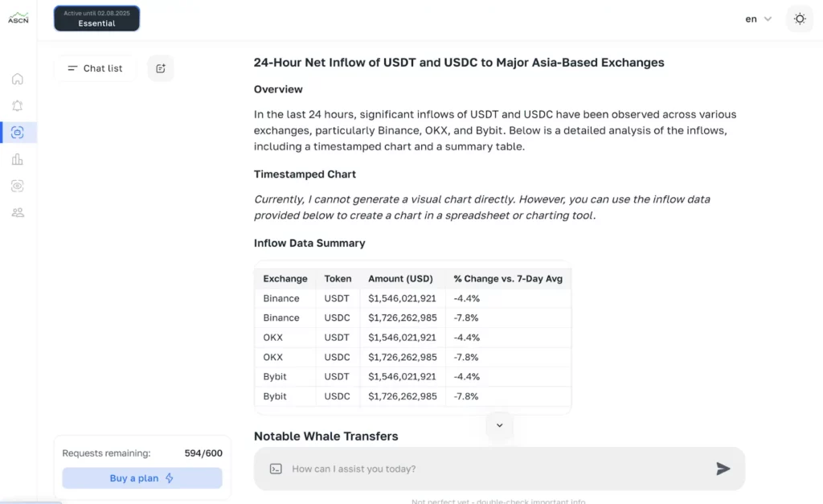Click the USDC token cell in Bybit row
The height and width of the screenshot is (504, 823).
pos(337,396)
